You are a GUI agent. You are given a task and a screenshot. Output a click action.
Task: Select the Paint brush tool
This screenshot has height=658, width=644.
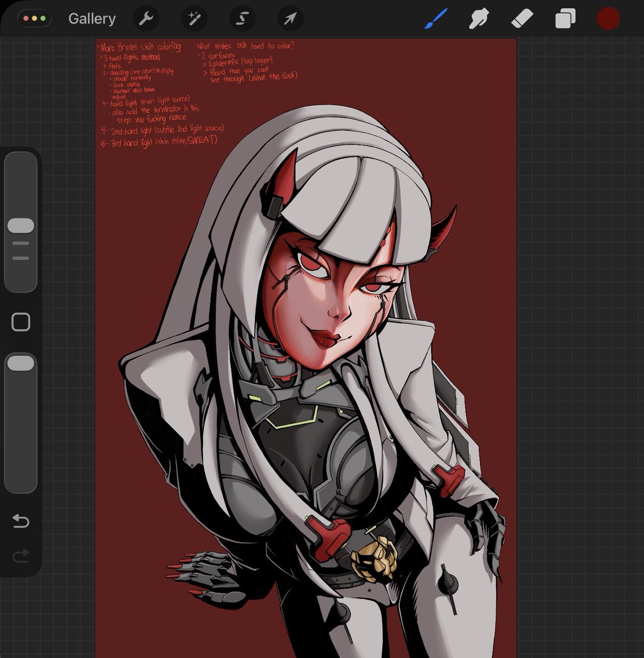click(437, 19)
